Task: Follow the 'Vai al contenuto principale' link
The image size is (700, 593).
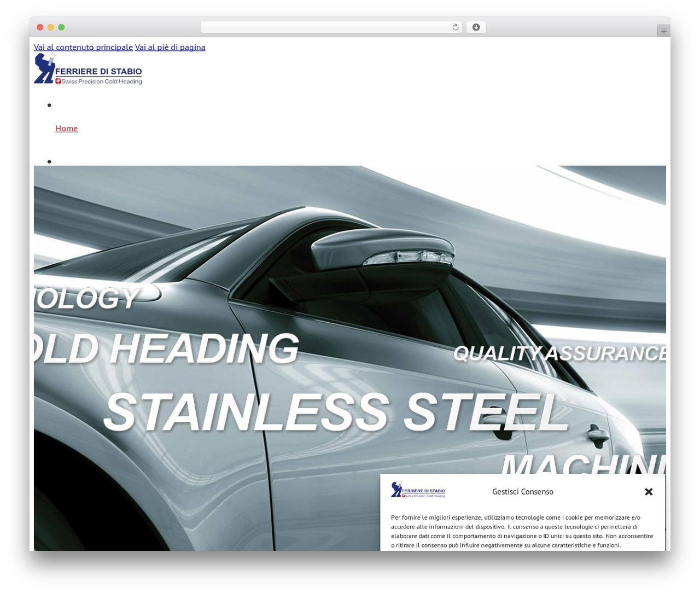Action: coord(83,47)
